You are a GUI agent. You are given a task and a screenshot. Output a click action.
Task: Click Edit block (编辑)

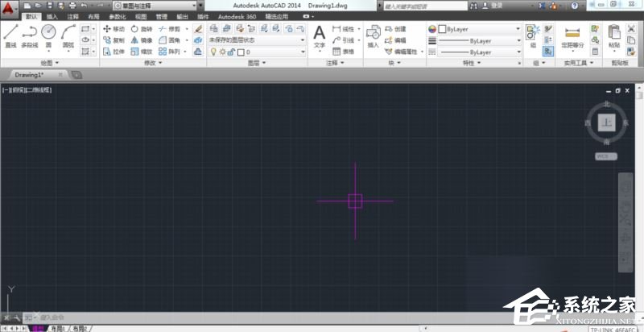[x=396, y=40]
